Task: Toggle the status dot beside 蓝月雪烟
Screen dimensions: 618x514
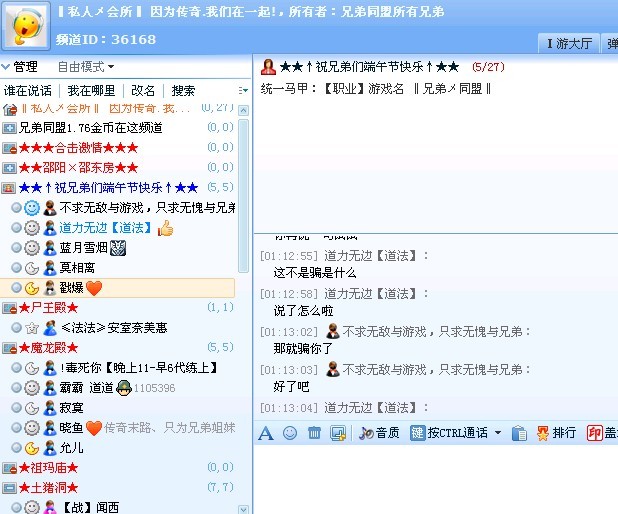Action: [16, 248]
